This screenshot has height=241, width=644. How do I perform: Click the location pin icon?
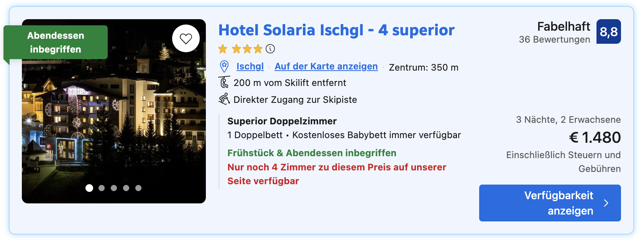tap(224, 66)
